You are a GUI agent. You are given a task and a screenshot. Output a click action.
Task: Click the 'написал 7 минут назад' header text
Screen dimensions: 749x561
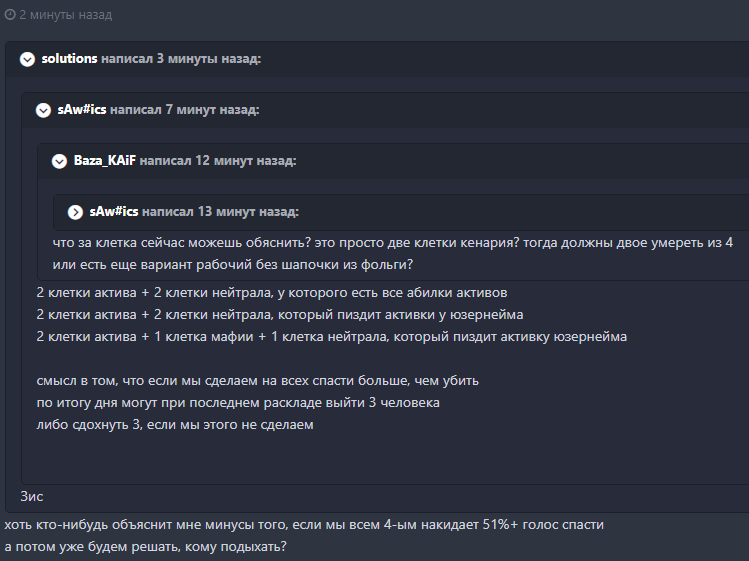(184, 110)
